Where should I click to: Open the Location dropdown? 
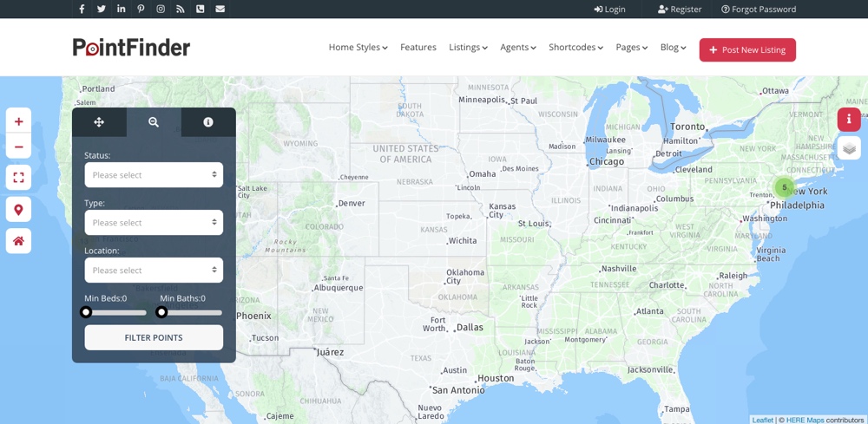pyautogui.click(x=154, y=271)
